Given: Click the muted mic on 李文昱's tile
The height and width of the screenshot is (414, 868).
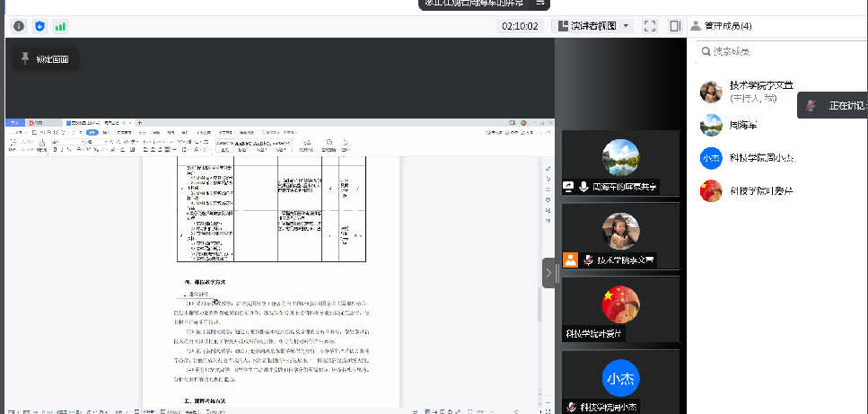Looking at the screenshot, I should tap(589, 260).
